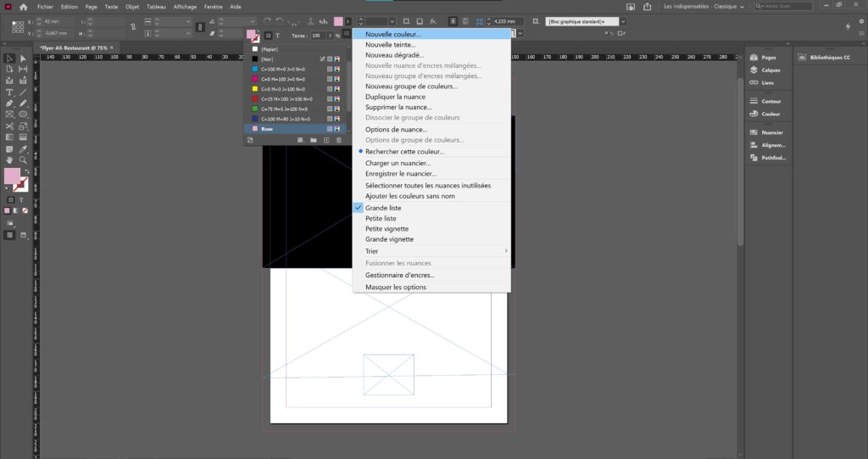Open Bloc graphique standard style dropdown

click(x=623, y=21)
